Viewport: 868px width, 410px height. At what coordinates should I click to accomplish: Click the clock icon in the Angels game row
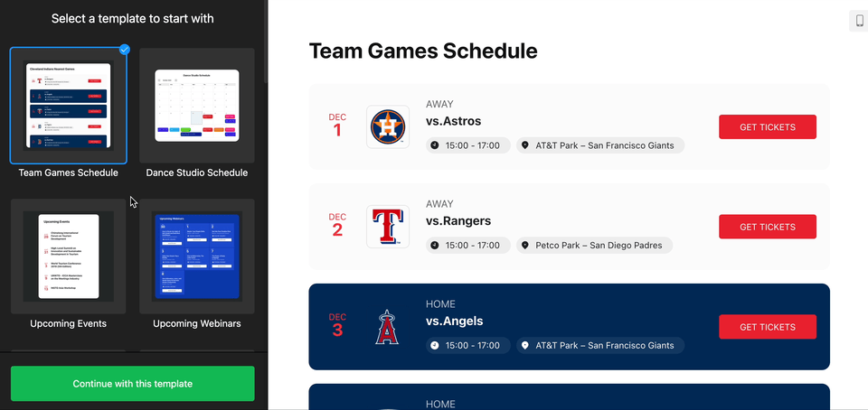(435, 345)
